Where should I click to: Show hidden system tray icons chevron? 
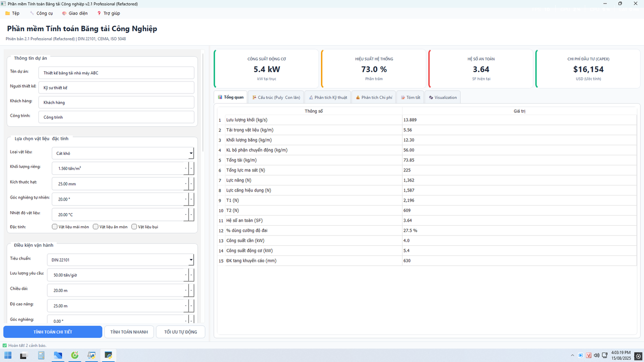pyautogui.click(x=573, y=355)
